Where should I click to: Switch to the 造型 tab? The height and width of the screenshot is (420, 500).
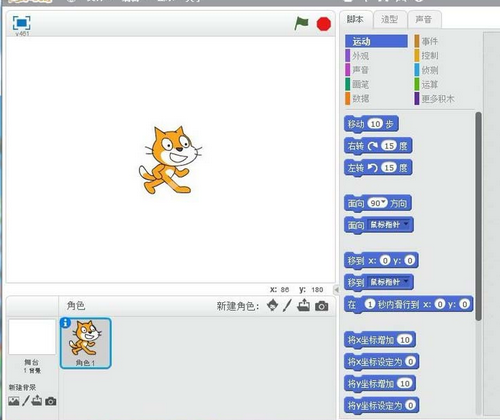[x=389, y=19]
